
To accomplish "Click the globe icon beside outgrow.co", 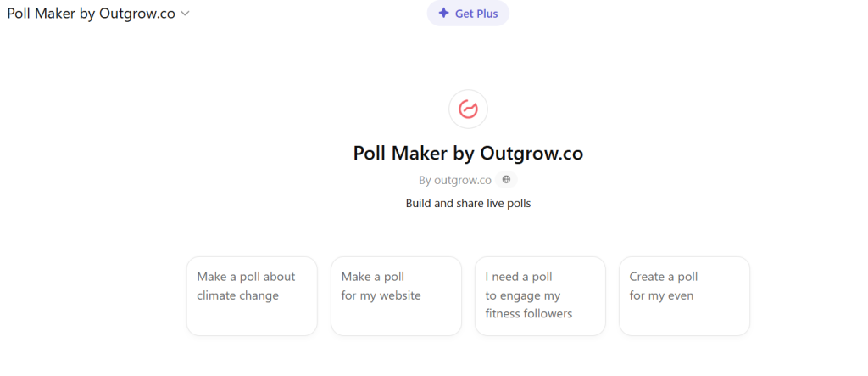I will tap(506, 180).
